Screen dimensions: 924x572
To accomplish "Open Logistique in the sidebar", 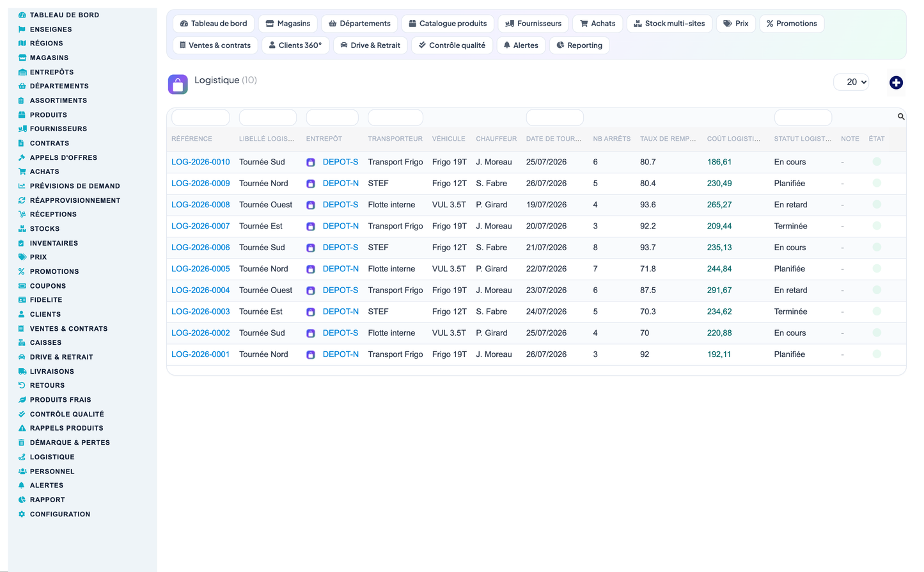I will [x=52, y=457].
